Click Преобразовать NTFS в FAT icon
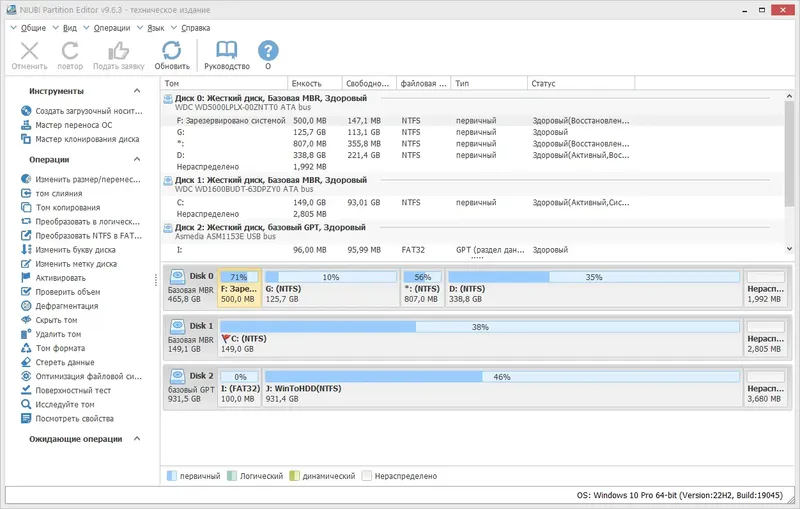This screenshot has width=800, height=509. point(26,236)
